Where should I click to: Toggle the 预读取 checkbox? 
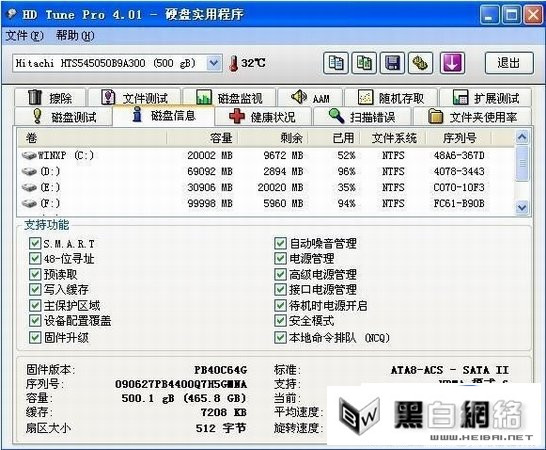point(35,274)
